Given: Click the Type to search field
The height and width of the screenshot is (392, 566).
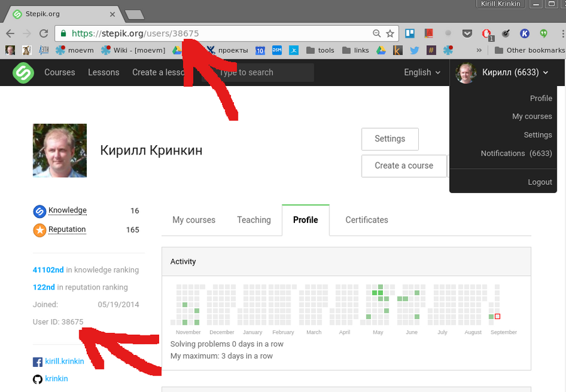Looking at the screenshot, I should pos(257,72).
